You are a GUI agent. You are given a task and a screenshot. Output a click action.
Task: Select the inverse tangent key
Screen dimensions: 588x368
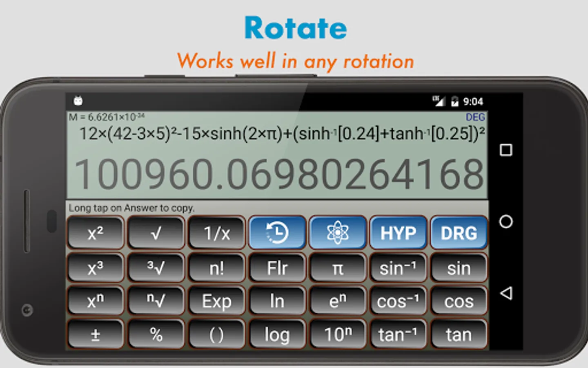click(398, 334)
